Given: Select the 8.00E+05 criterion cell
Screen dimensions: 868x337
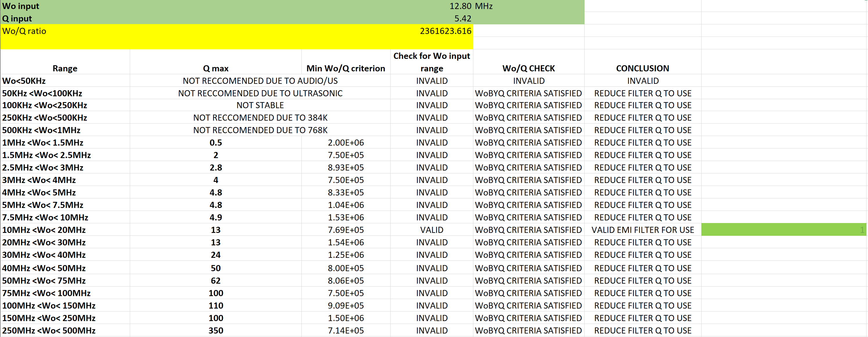Looking at the screenshot, I should click(x=346, y=268).
